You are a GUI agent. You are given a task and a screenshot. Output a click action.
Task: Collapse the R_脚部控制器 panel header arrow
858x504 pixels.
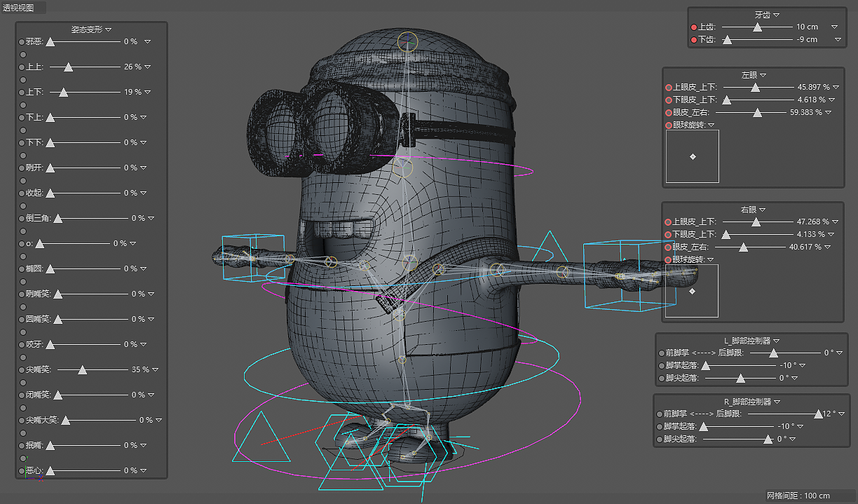pyautogui.click(x=777, y=402)
